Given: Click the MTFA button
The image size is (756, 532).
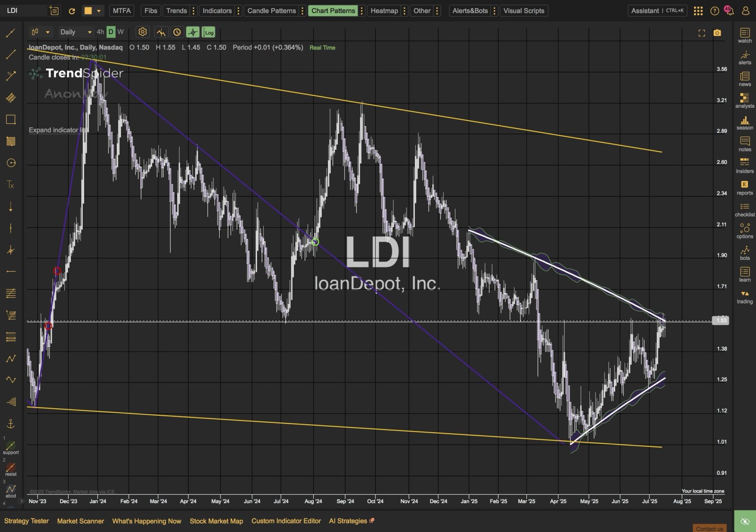Looking at the screenshot, I should [x=121, y=11].
